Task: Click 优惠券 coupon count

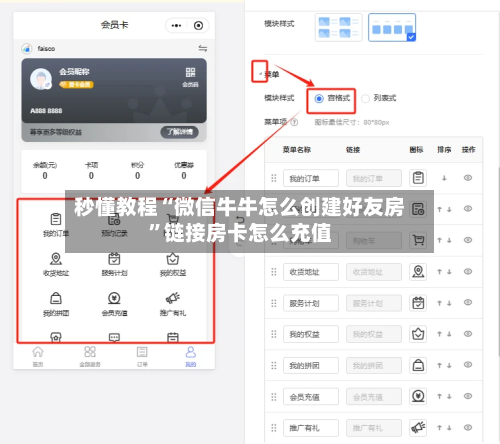Action: click(x=184, y=176)
